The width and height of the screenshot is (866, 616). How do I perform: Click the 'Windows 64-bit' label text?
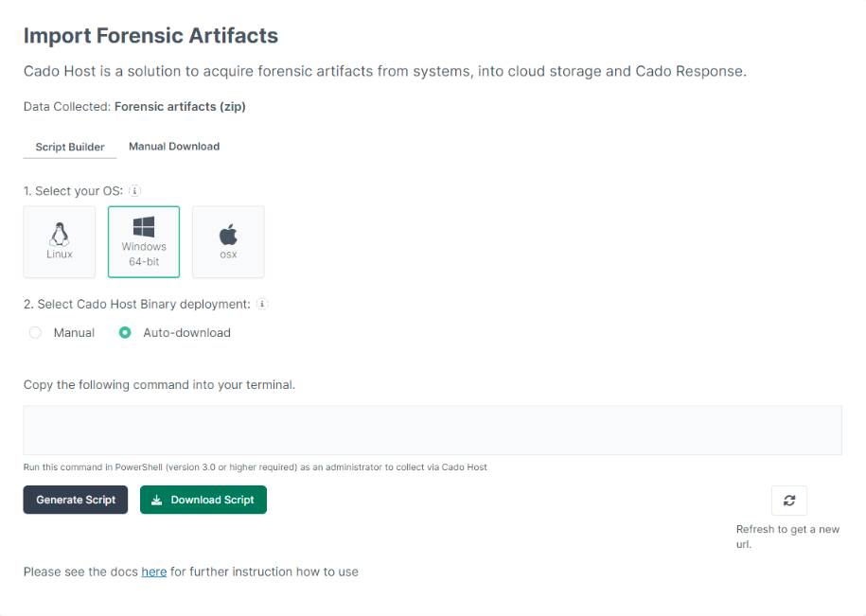point(144,254)
